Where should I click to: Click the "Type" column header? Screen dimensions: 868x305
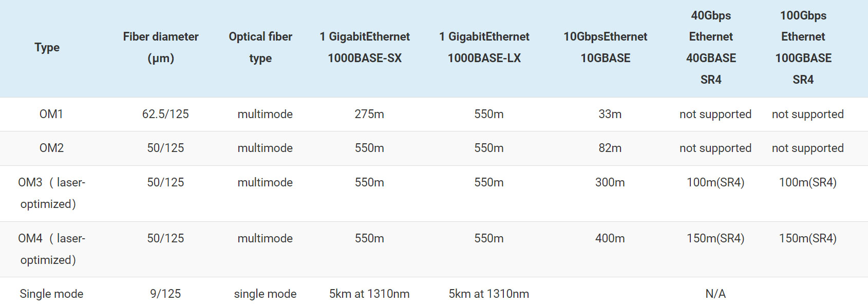47,48
